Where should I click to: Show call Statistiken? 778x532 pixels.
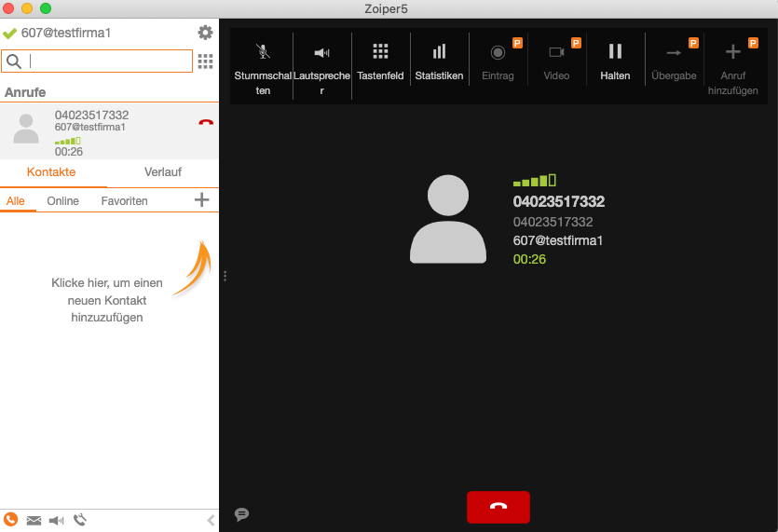pos(439,61)
